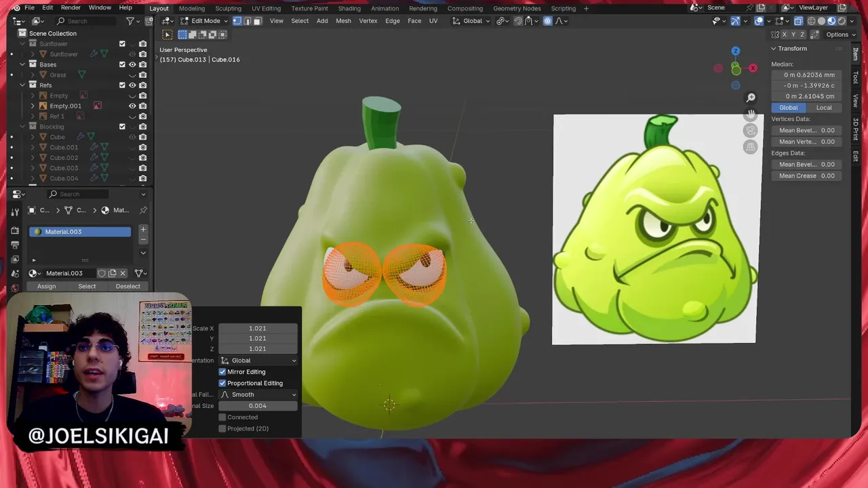Enable Projected (2D) checkbox

[222, 428]
